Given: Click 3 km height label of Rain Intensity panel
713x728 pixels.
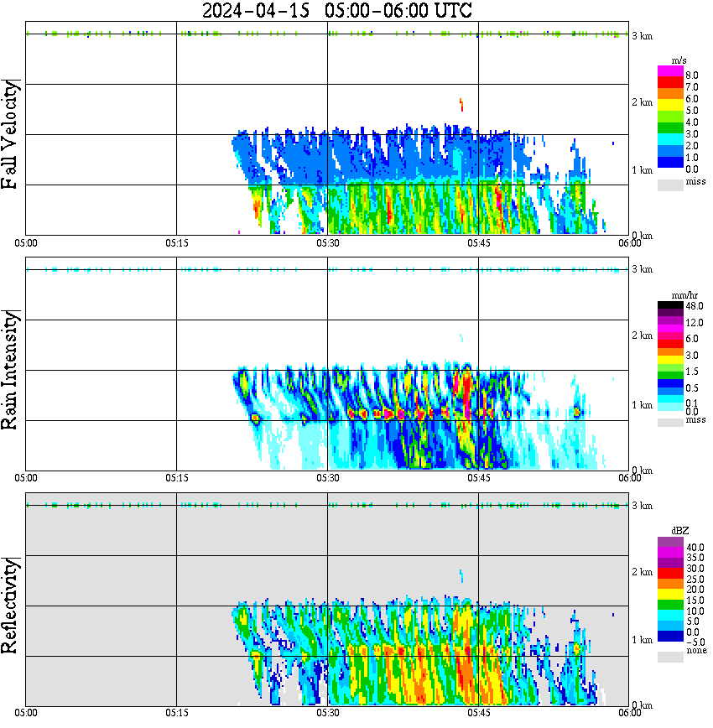Looking at the screenshot, I should click(643, 269).
